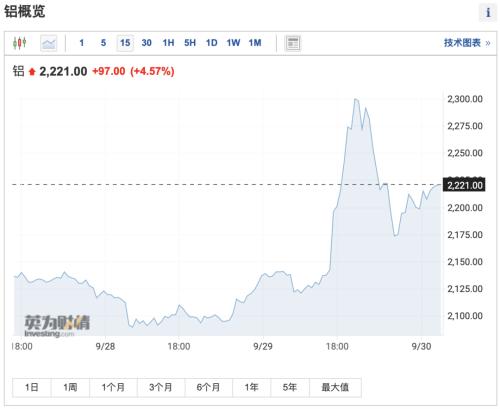The image size is (500, 409).
Task: Select the area chart view icon
Action: (49, 43)
